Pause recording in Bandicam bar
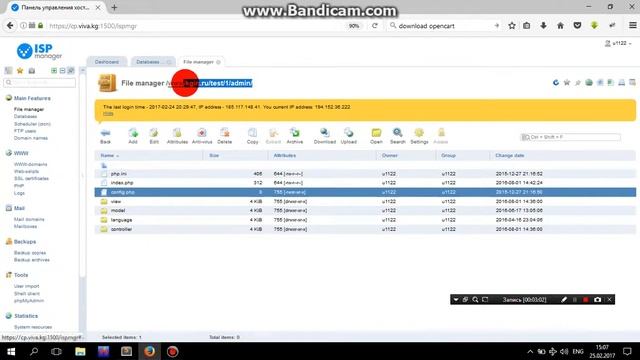Image resolution: width=640 pixels, height=360 pixels. 575,300
